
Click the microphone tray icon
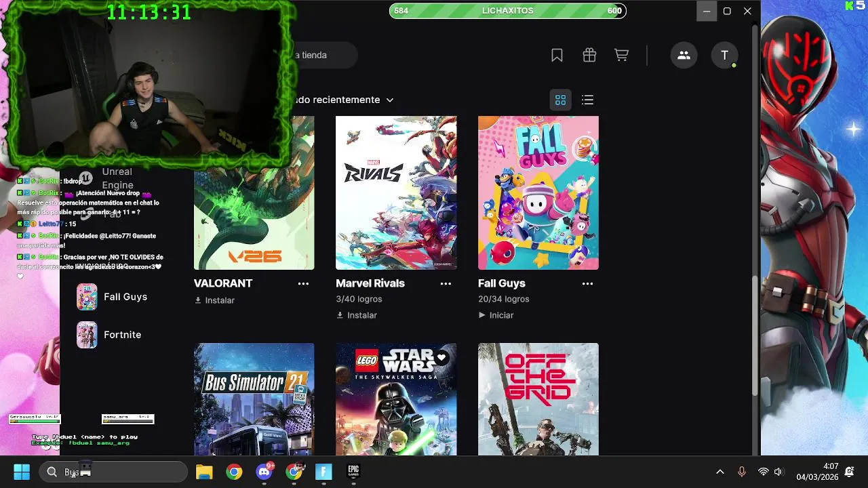(742, 472)
